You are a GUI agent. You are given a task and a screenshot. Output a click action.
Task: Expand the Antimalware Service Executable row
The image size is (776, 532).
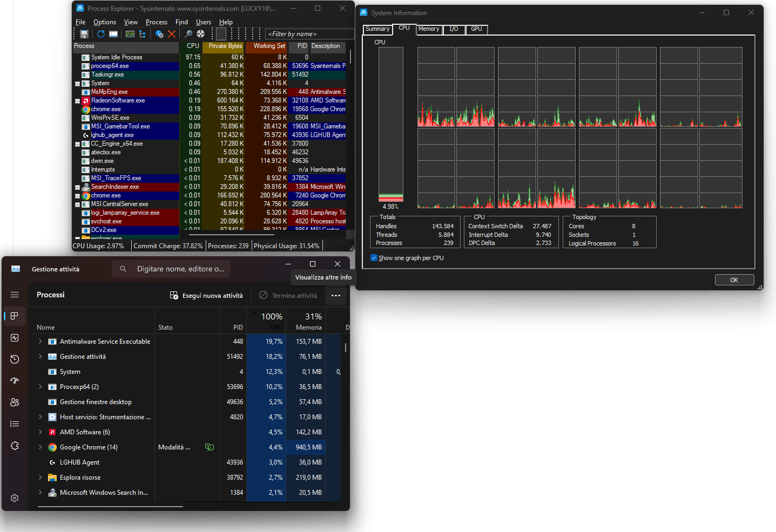pyautogui.click(x=40, y=342)
